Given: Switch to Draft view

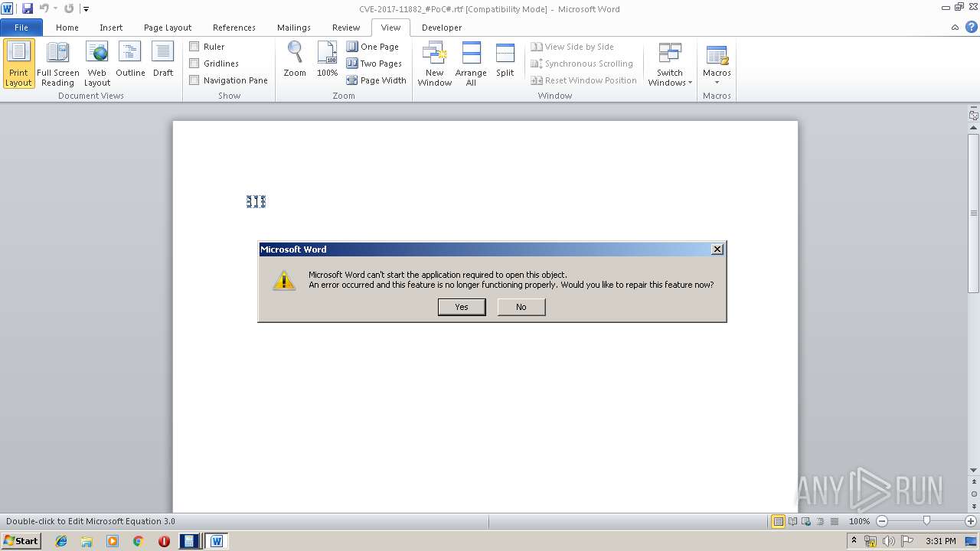Looking at the screenshot, I should coord(163,60).
